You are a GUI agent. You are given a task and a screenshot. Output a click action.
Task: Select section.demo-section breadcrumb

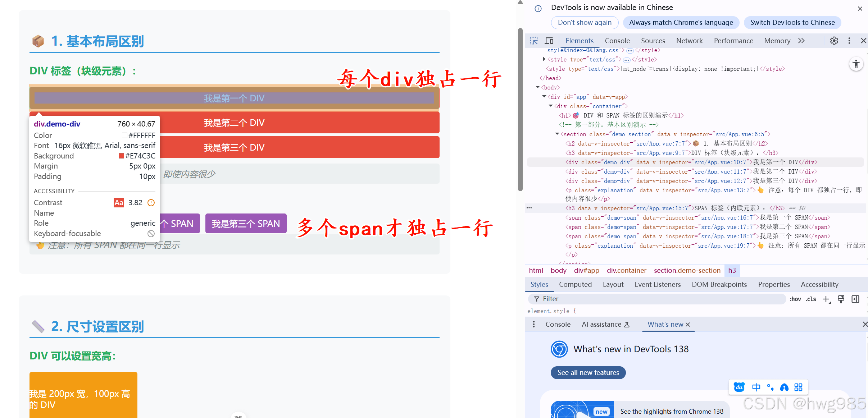pos(687,270)
